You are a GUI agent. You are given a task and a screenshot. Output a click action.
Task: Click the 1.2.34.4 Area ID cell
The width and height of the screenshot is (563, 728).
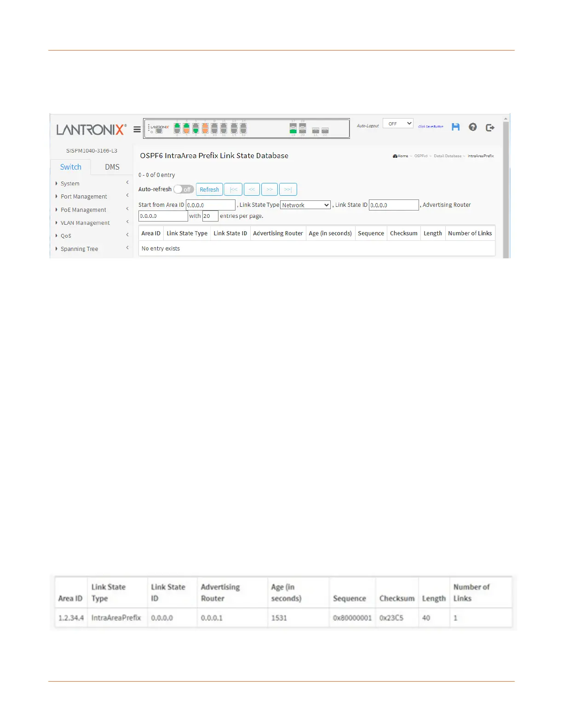click(x=71, y=618)
